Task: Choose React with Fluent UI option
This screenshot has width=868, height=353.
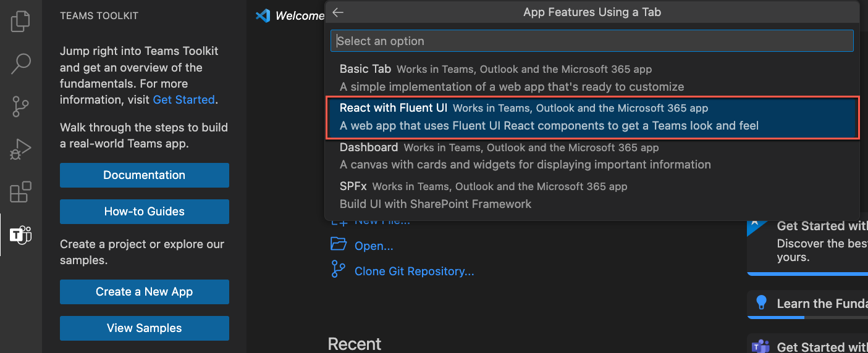Action: coord(592,117)
